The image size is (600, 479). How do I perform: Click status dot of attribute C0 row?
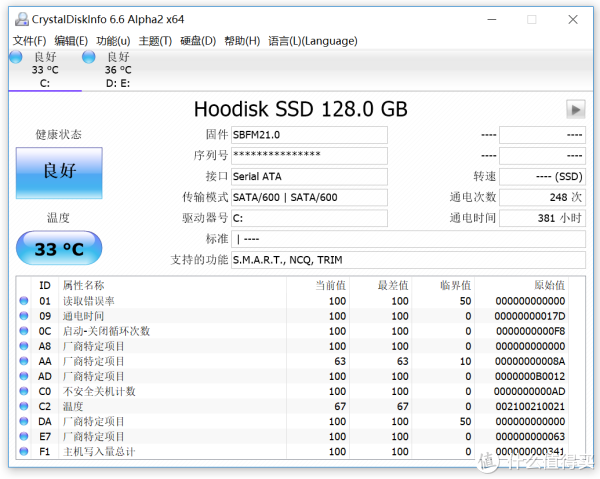[24, 391]
